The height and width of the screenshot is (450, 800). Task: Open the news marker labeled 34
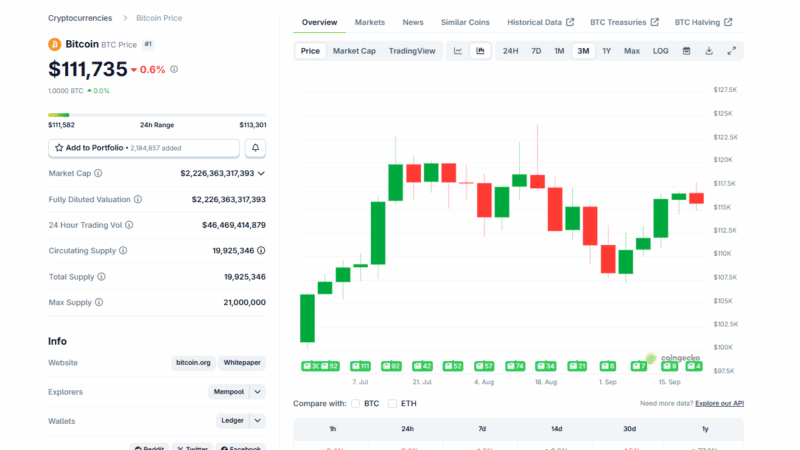coord(546,366)
